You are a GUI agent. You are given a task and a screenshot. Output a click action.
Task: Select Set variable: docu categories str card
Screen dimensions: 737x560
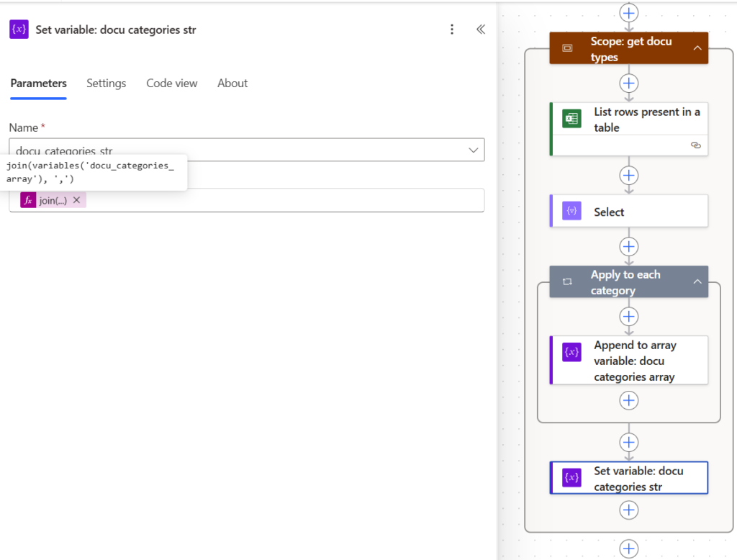click(629, 478)
